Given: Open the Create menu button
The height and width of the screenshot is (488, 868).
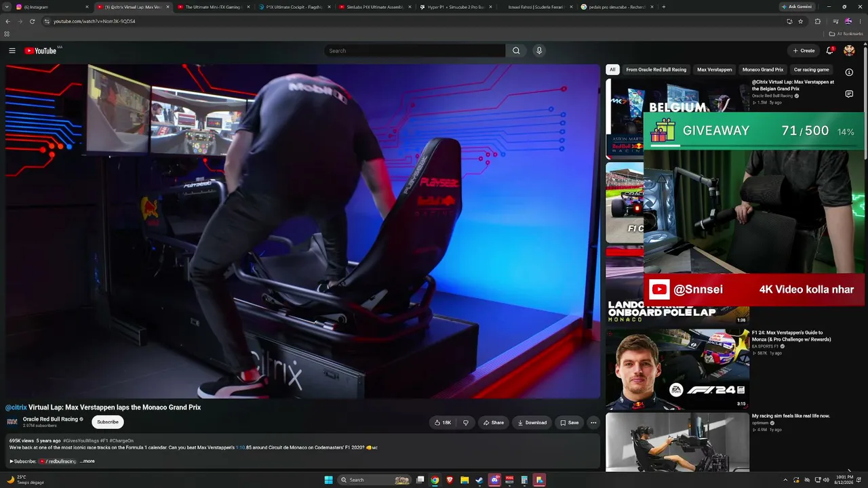Looking at the screenshot, I should [x=804, y=51].
